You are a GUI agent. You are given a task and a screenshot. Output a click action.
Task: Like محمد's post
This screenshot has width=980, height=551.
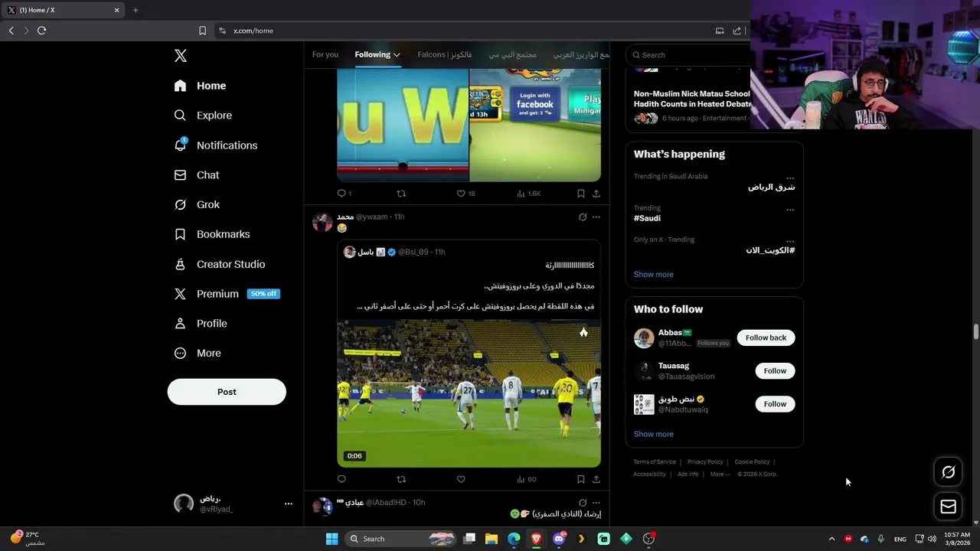click(x=461, y=479)
